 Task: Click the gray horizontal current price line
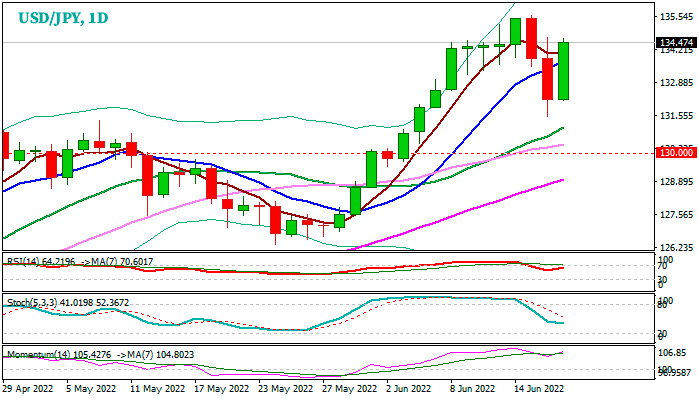tap(329, 43)
